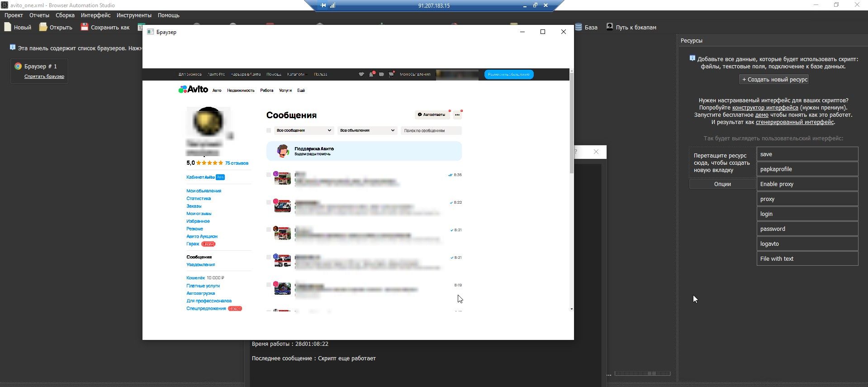Select the checkbox of the 8:22 message
Image resolution: width=868 pixels, height=387 pixels.
[x=269, y=202]
